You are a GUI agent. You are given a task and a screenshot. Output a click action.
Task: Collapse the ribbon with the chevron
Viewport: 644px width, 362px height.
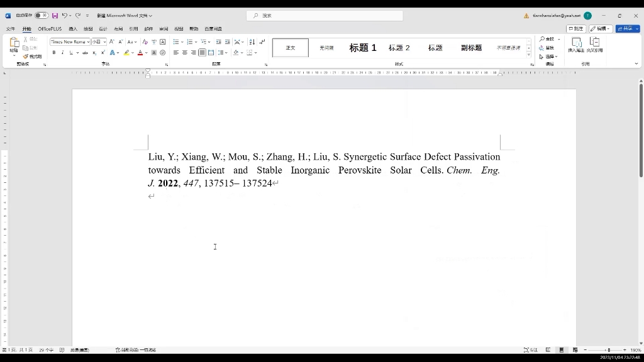click(x=636, y=63)
